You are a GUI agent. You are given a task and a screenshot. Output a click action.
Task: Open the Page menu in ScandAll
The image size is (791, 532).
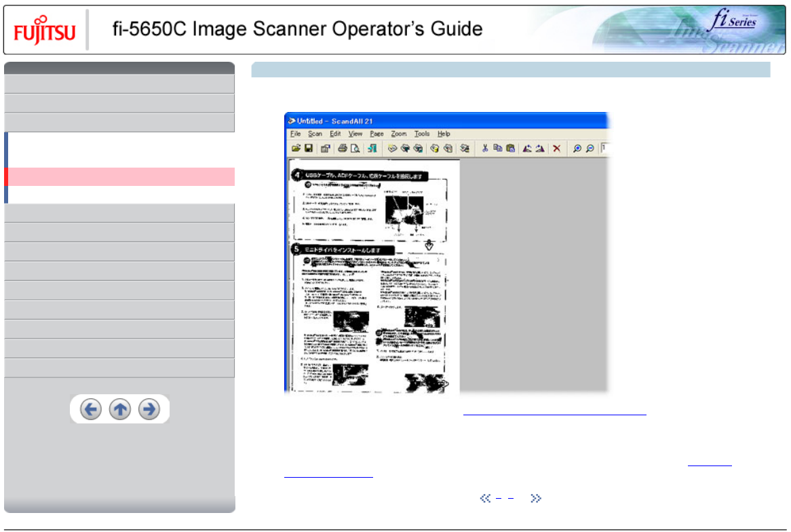click(x=377, y=134)
